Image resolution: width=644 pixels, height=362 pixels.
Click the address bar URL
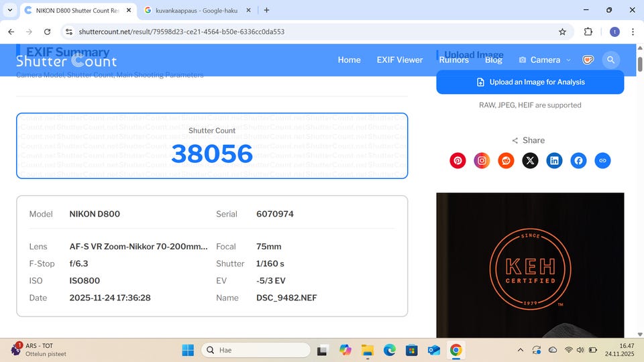pyautogui.click(x=182, y=32)
